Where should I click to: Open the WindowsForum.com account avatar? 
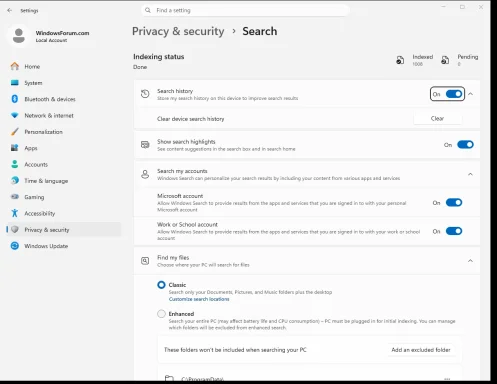pyautogui.click(x=19, y=36)
